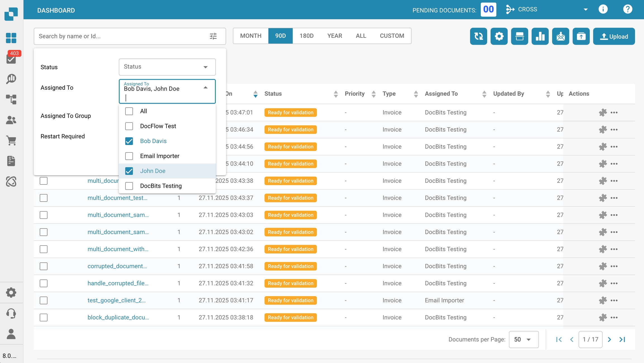
Task: Click the refresh documents icon
Action: pyautogui.click(x=478, y=36)
